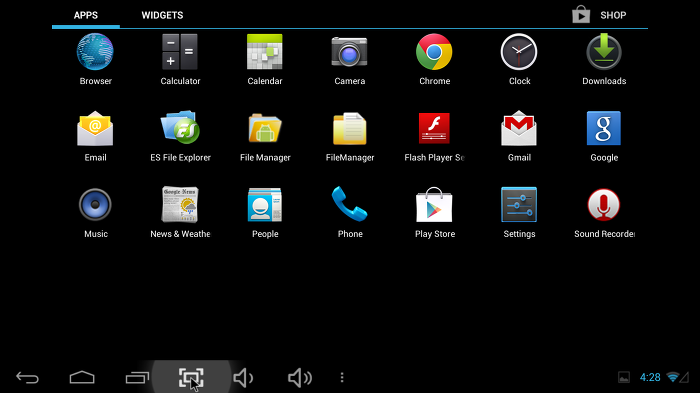700x393 pixels.
Task: Launch the Calculator app
Action: [x=180, y=52]
